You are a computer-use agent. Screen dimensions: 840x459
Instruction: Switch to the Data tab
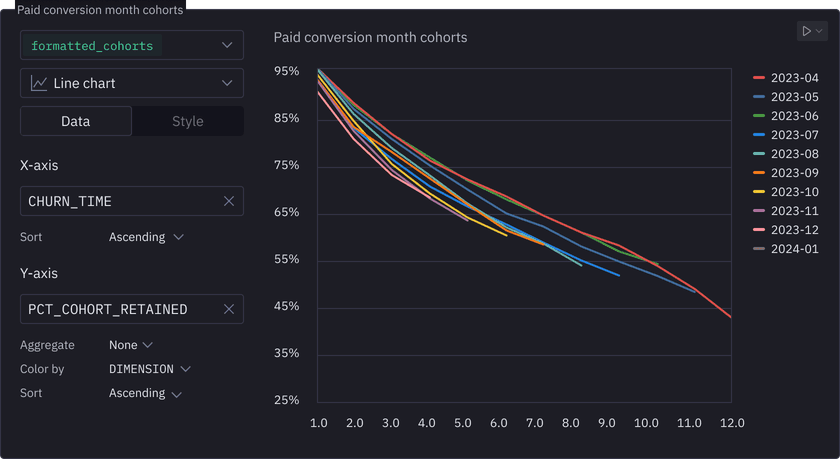(x=76, y=121)
